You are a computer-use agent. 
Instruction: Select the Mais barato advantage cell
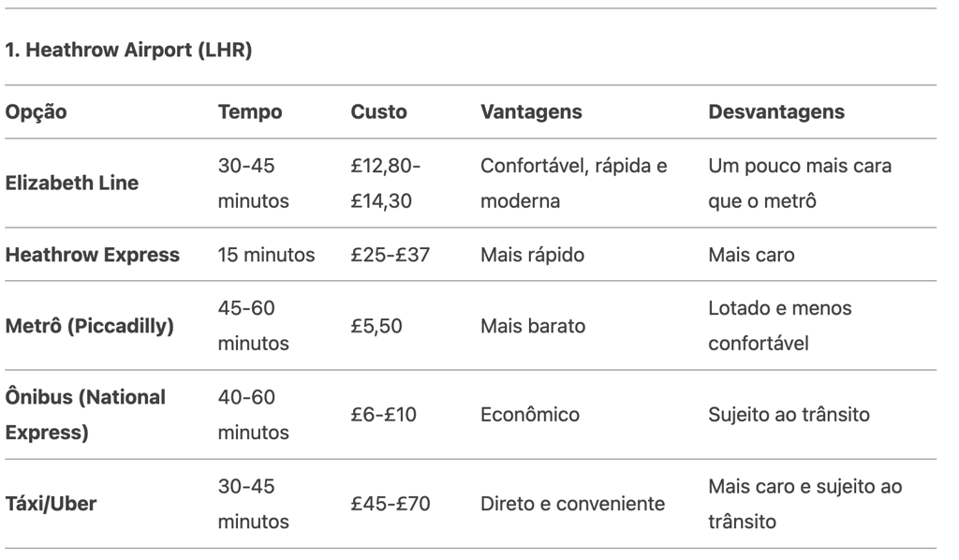(x=533, y=326)
